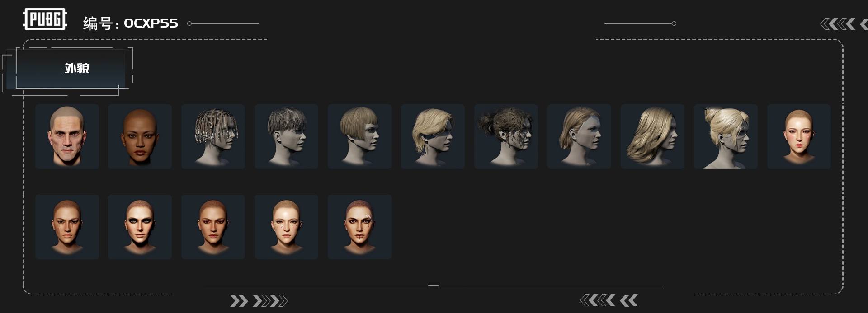Choose the blonde top-bun updo hairstyle
The height and width of the screenshot is (313, 868).
726,136
